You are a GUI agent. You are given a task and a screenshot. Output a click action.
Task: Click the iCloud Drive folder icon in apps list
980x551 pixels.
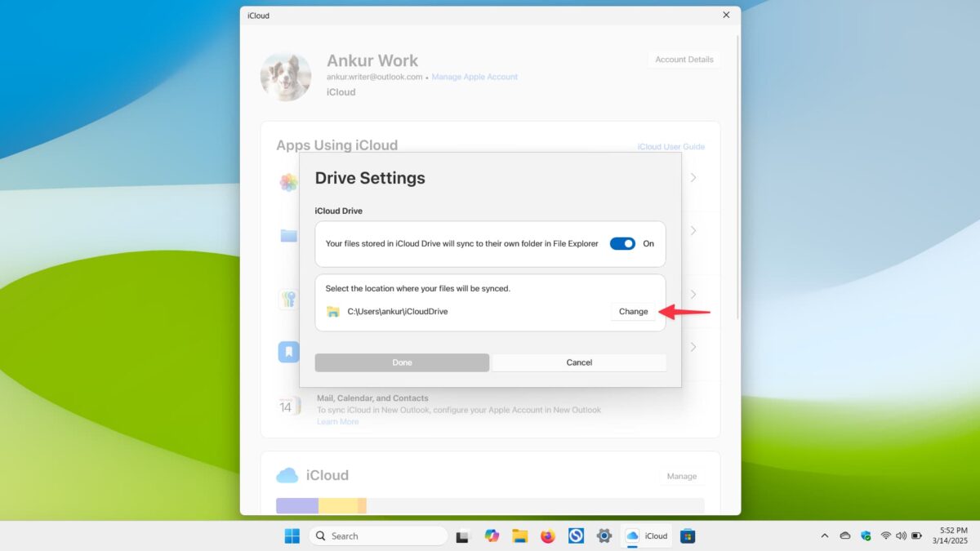(x=288, y=236)
